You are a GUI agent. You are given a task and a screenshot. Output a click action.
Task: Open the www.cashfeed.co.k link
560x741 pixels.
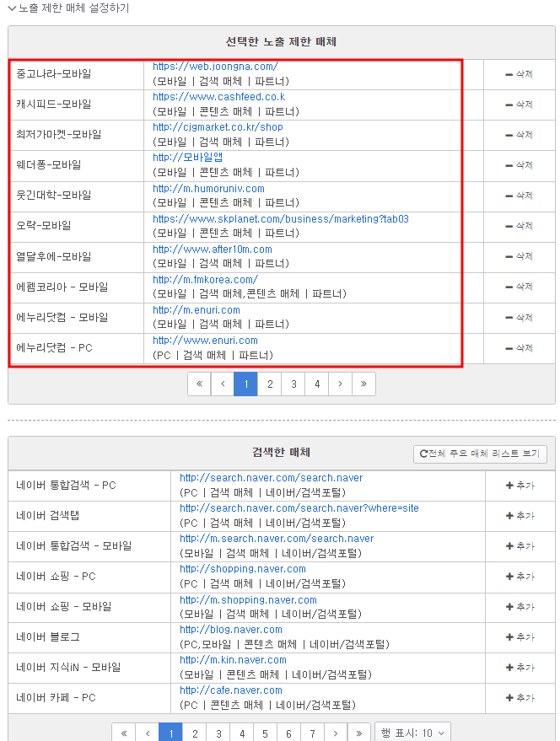[219, 97]
